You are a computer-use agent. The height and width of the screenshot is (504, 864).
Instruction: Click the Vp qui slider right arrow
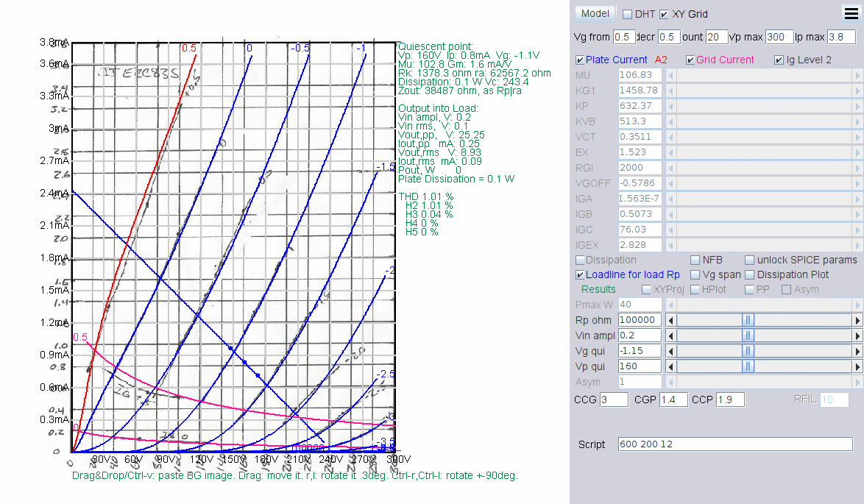pyautogui.click(x=857, y=366)
